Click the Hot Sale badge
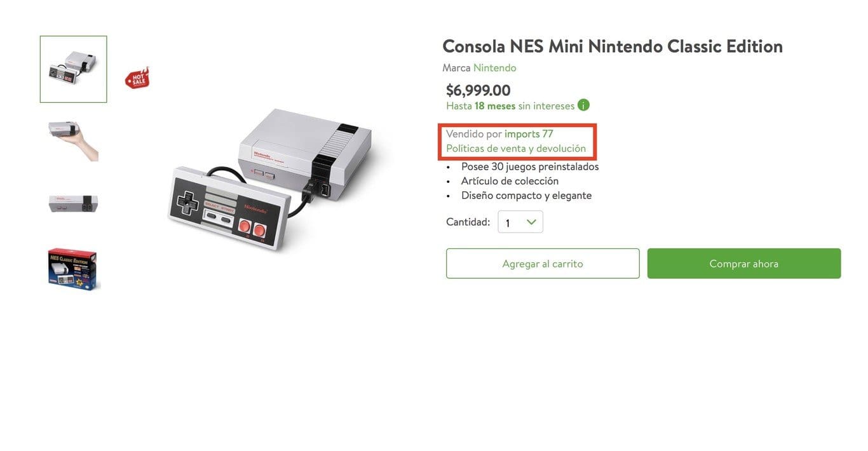Viewport: 868px width, 451px height. click(137, 78)
